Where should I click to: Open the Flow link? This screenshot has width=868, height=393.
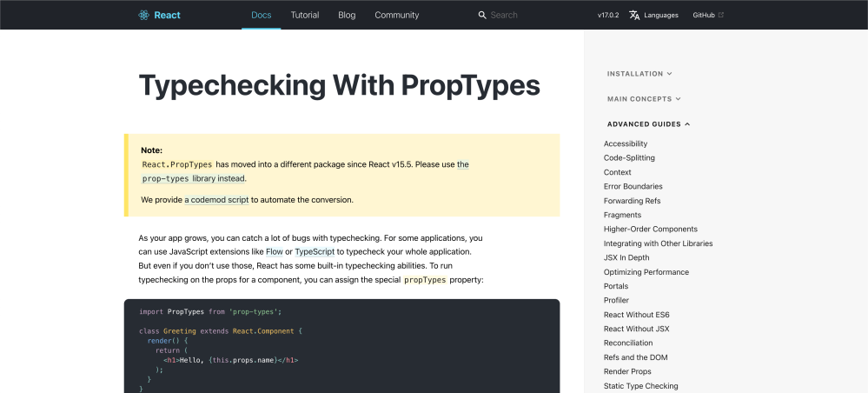[x=275, y=251]
